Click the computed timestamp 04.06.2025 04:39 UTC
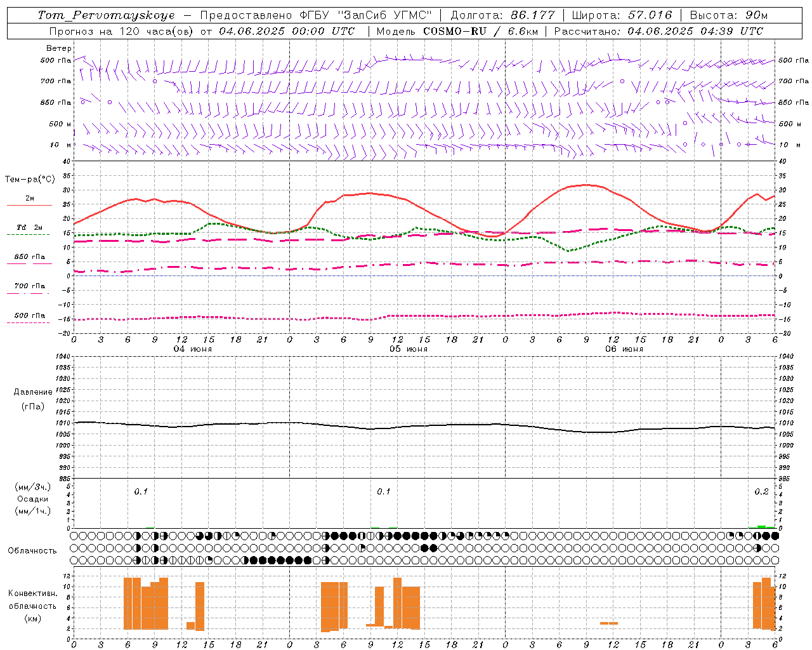Viewport: 812px width, 650px height. coord(695,31)
